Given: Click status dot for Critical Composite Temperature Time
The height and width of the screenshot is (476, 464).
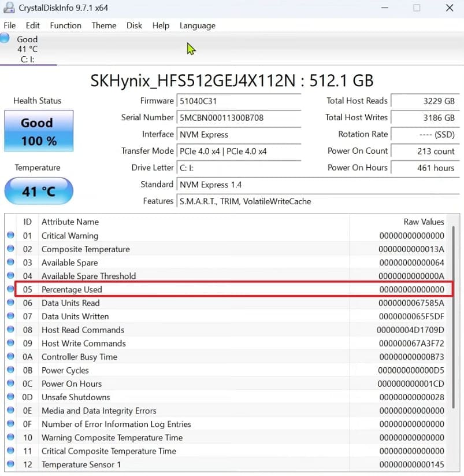Looking at the screenshot, I should (10, 450).
